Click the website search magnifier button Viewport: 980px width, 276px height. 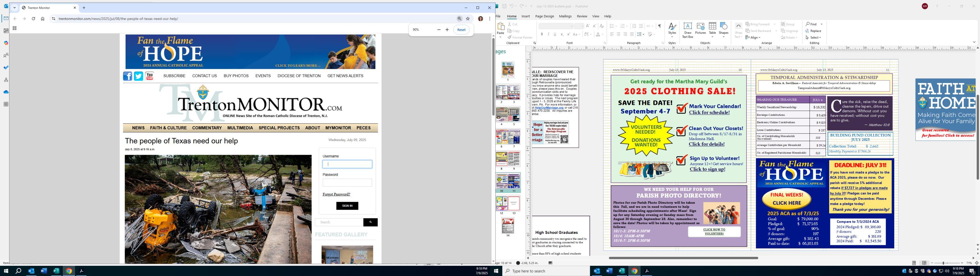370,222
